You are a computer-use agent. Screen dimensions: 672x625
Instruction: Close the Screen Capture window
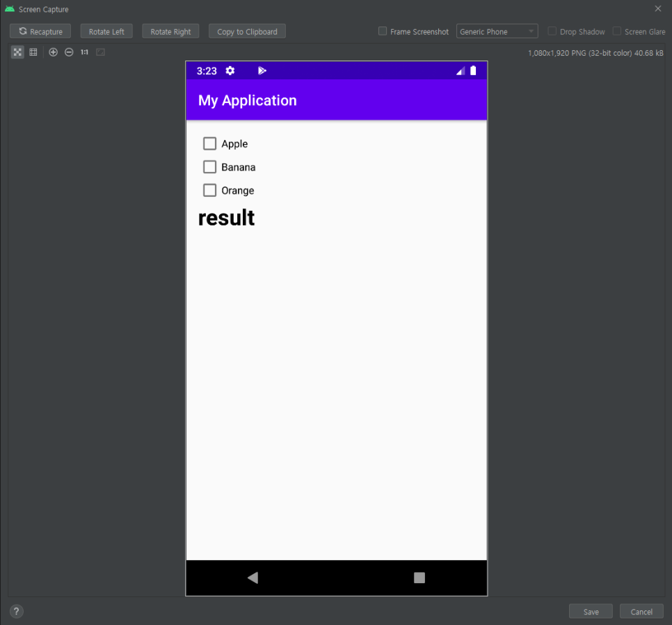[x=658, y=8]
